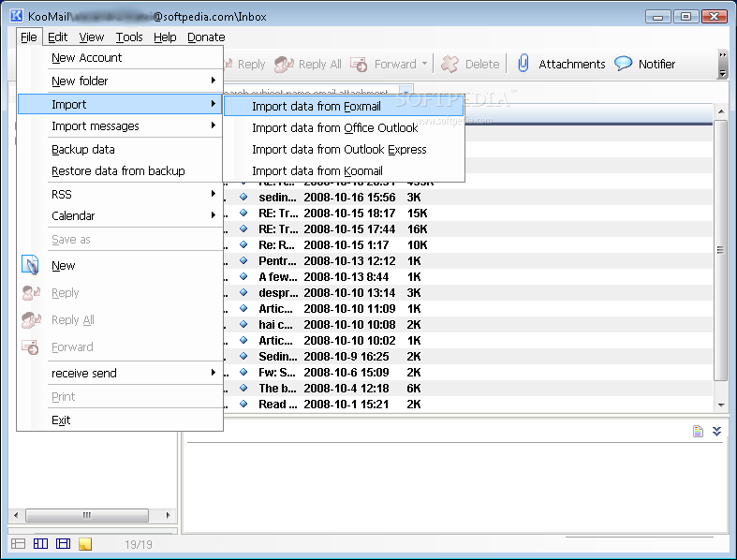The image size is (737, 560).
Task: Choose Backup data menu entry
Action: 120,150
